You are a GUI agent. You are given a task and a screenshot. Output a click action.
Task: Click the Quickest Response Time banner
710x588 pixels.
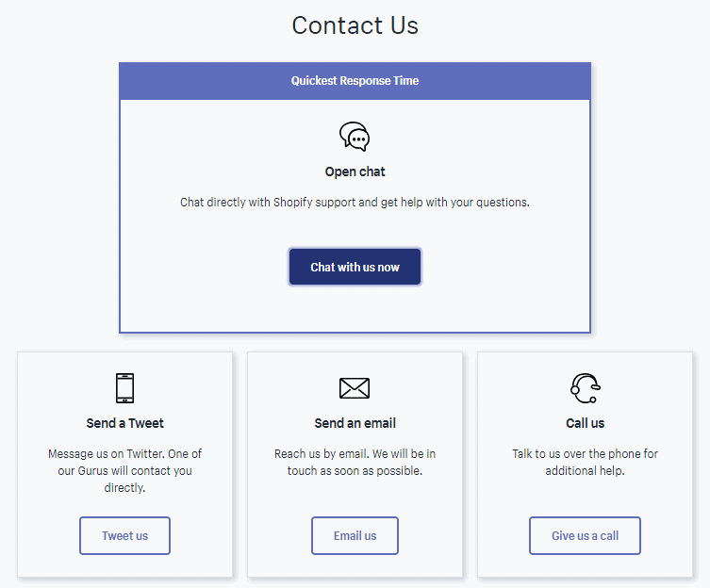coord(355,81)
